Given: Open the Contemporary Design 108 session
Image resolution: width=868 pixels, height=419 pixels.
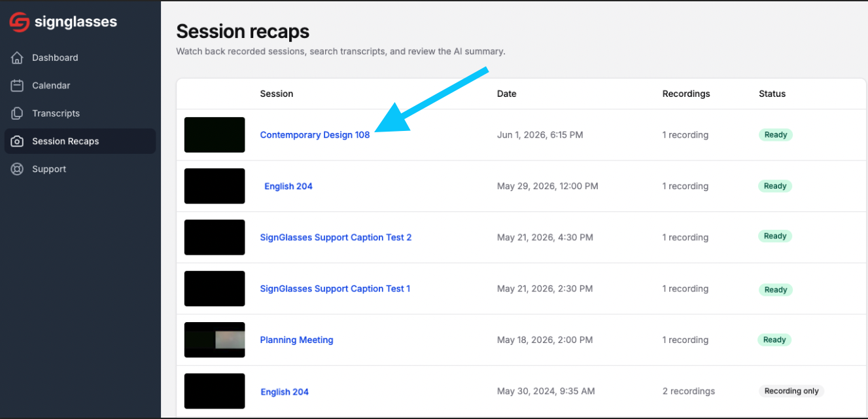Looking at the screenshot, I should (315, 135).
